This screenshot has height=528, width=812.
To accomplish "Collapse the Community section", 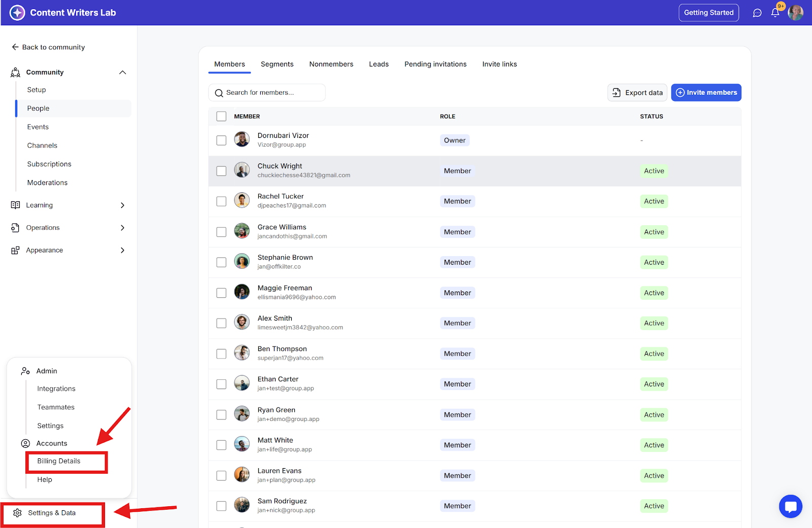I will (122, 73).
